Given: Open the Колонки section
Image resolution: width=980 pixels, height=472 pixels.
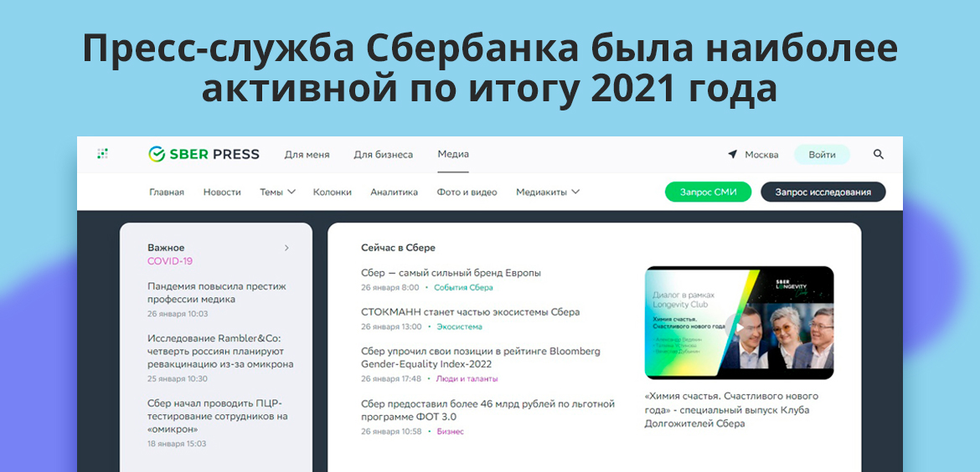Looking at the screenshot, I should [x=332, y=192].
